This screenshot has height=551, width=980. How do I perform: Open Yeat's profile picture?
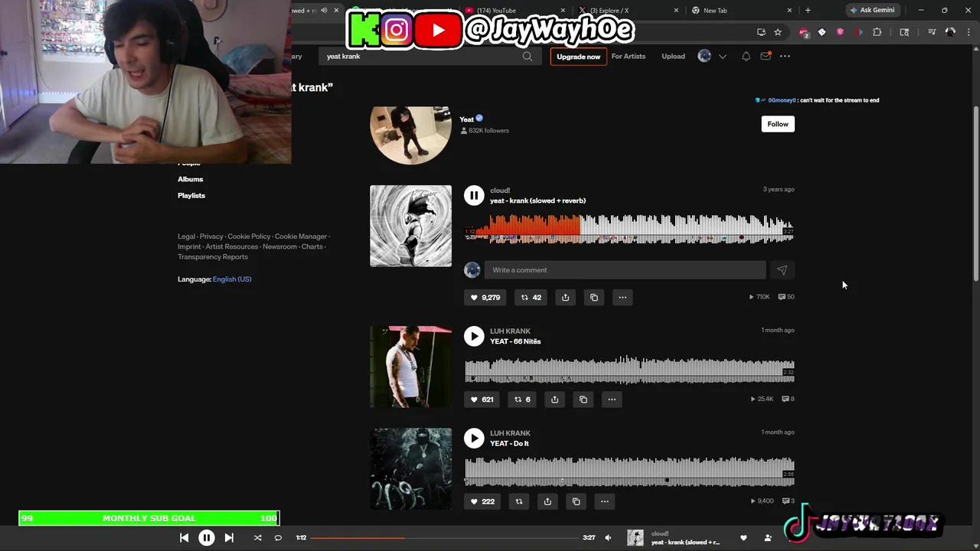click(x=410, y=135)
